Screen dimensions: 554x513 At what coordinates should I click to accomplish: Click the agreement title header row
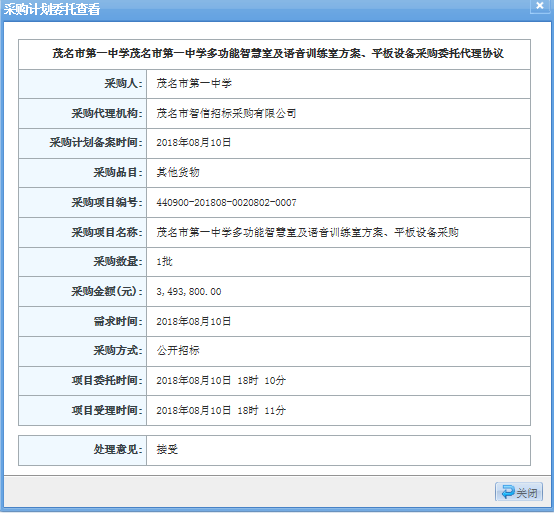click(x=275, y=54)
